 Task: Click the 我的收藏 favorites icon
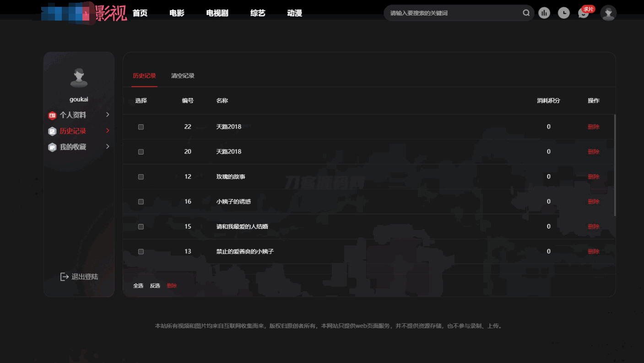(52, 147)
